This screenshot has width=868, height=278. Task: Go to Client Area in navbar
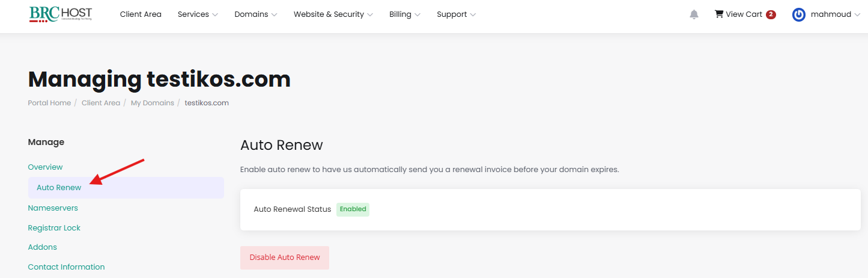click(x=141, y=14)
